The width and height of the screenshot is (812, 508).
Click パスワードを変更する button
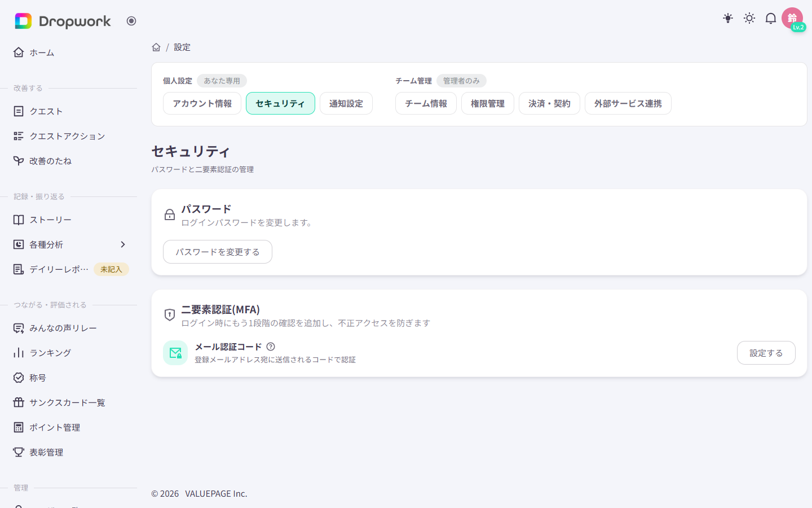[x=218, y=252]
